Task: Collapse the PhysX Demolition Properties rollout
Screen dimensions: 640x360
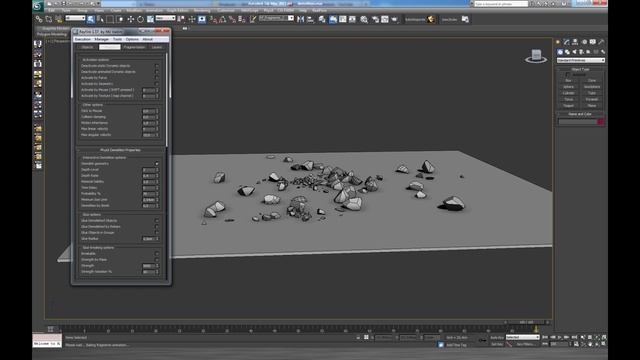Action: pyautogui.click(x=120, y=150)
